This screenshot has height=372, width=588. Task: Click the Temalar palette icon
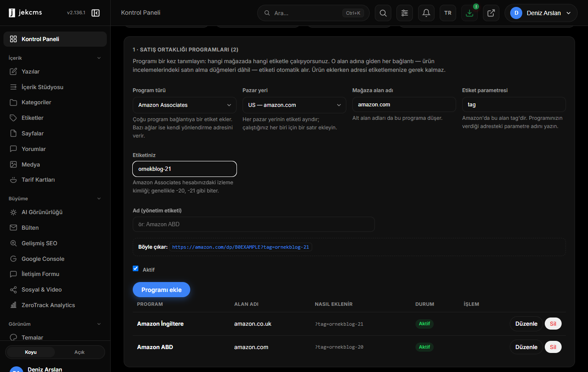coord(13,337)
